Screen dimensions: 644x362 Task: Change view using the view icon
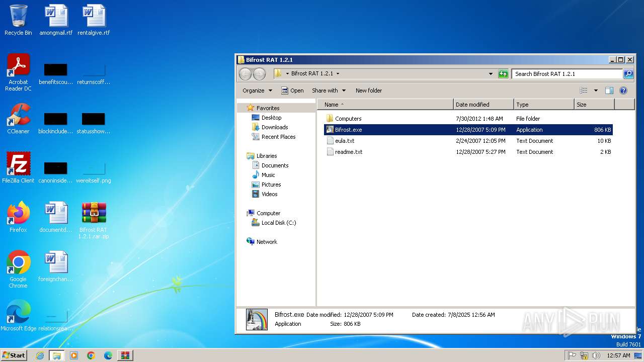584,90
